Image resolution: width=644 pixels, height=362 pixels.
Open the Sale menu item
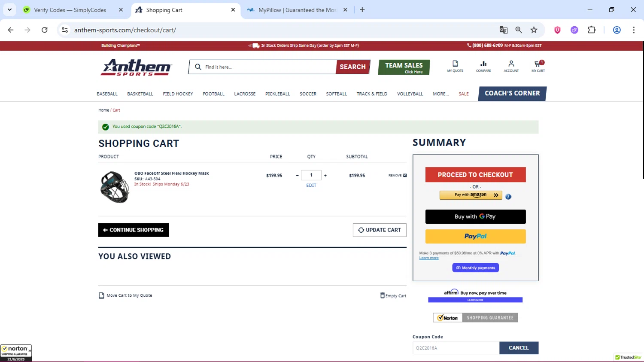coord(464,94)
